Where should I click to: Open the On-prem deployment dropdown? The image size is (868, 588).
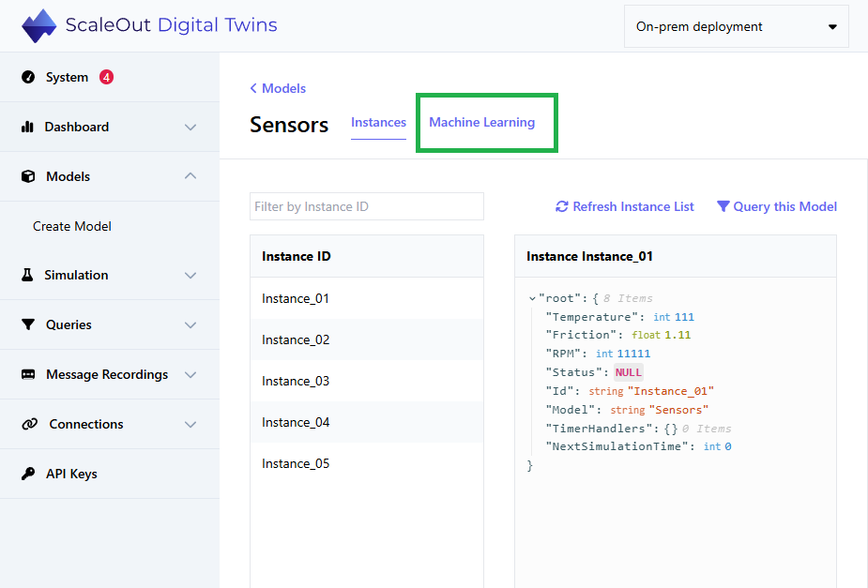coord(737,26)
